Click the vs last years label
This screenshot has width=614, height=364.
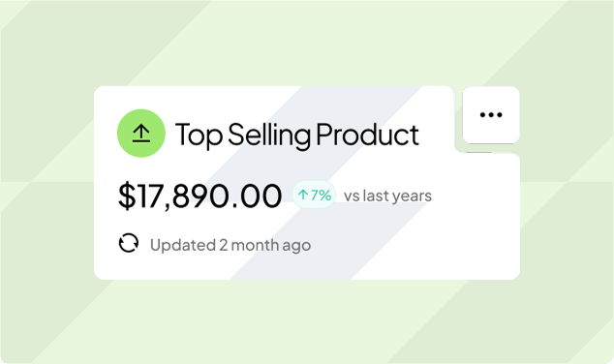(387, 196)
